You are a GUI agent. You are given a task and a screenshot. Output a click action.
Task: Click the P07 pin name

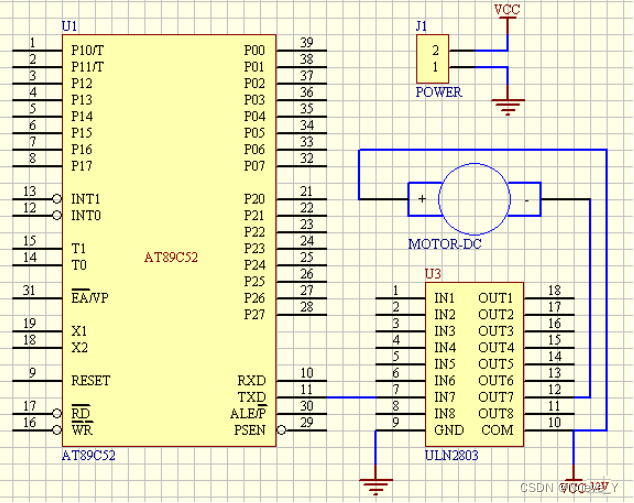point(254,166)
